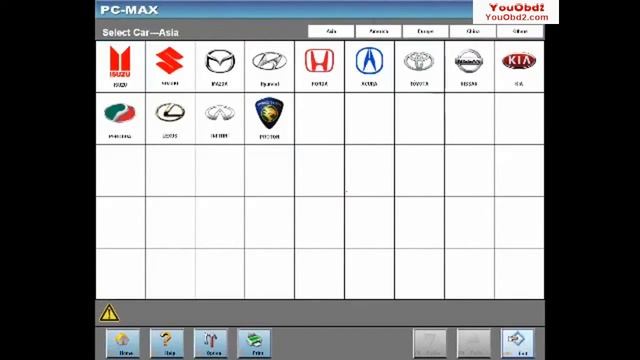Choose the Mazda logo
640x360 pixels.
[x=220, y=67]
